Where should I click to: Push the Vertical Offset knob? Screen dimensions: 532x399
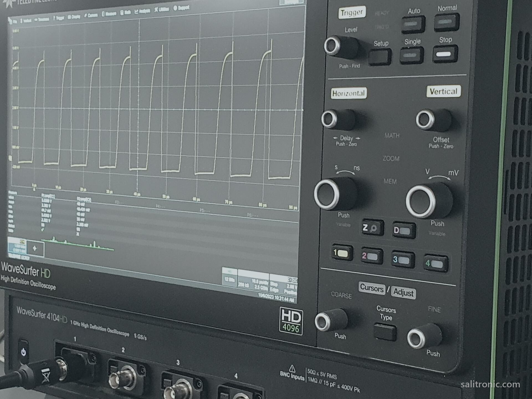tap(434, 120)
